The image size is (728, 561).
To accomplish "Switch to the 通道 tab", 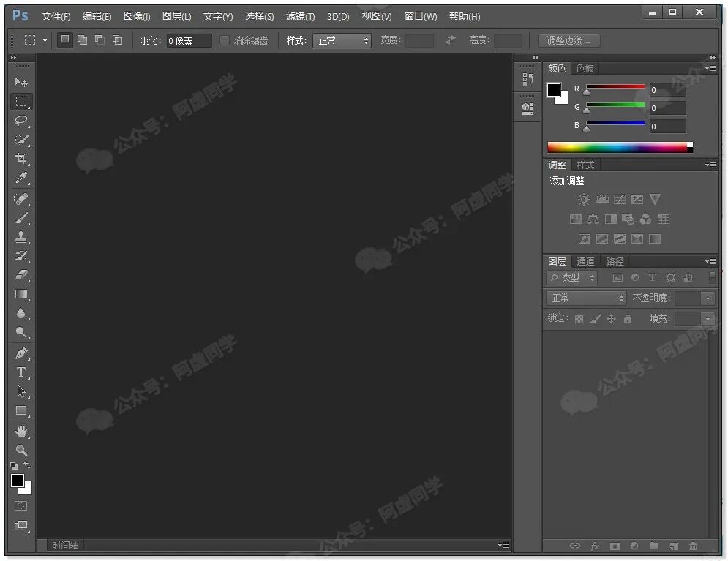I will click(585, 261).
